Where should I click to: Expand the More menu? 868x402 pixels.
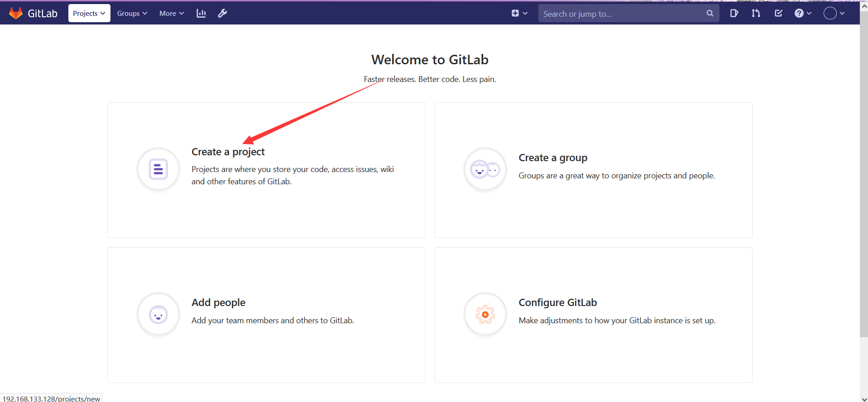[172, 13]
